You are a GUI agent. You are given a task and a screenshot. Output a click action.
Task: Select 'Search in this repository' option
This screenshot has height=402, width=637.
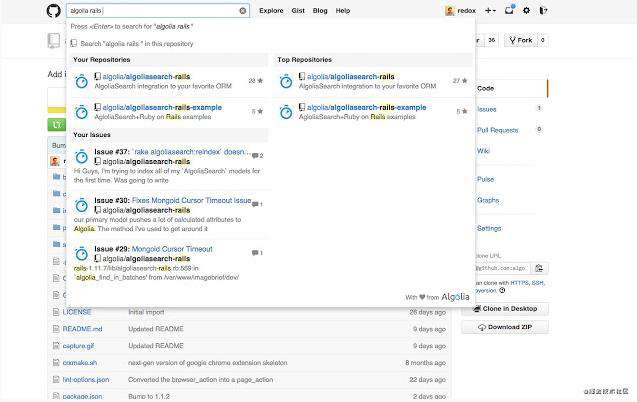132,43
